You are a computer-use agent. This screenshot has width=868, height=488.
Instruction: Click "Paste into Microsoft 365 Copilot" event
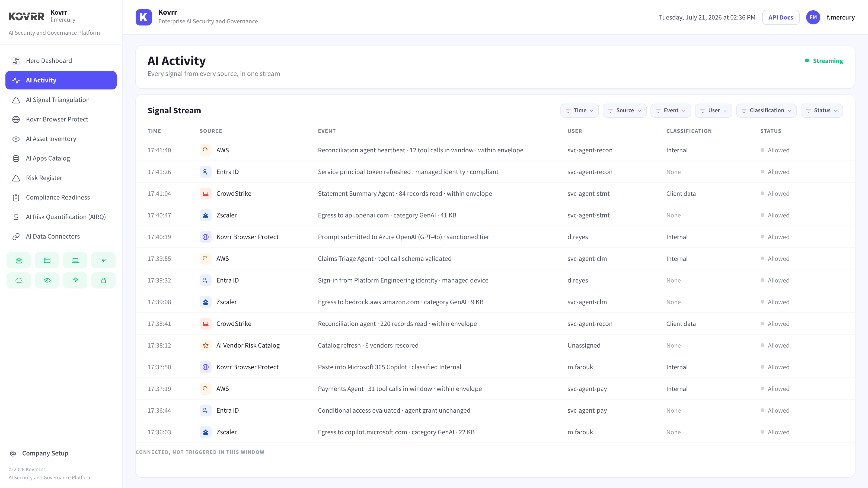click(x=389, y=367)
